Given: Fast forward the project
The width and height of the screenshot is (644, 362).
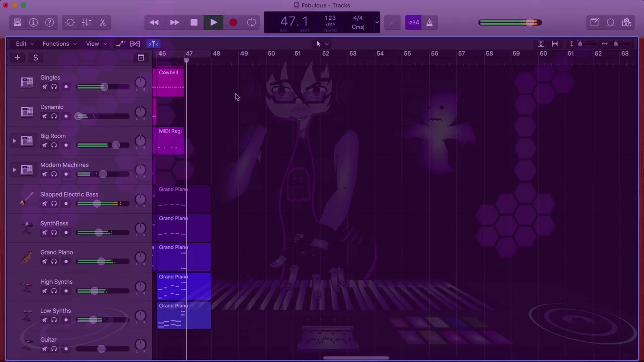Looking at the screenshot, I should pyautogui.click(x=174, y=22).
